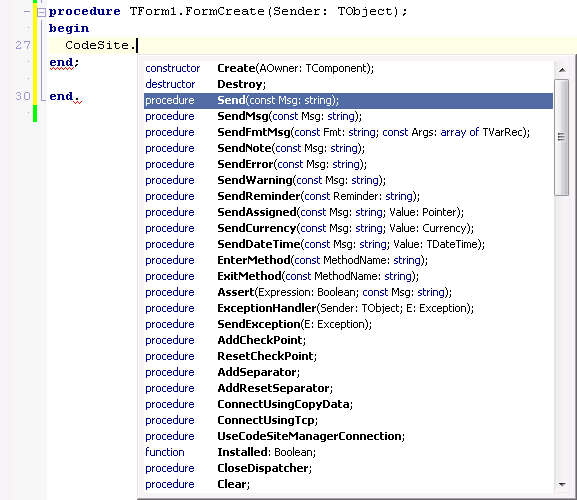Place cursor after CodeSite. on line 27
Image resolution: width=577 pixels, height=500 pixels.
137,46
